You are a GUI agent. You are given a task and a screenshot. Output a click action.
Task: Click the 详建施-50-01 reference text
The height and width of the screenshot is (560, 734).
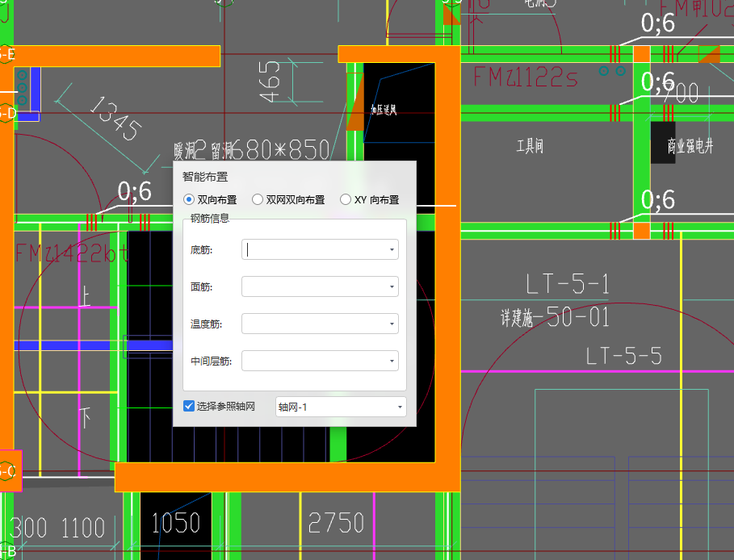[x=556, y=317]
